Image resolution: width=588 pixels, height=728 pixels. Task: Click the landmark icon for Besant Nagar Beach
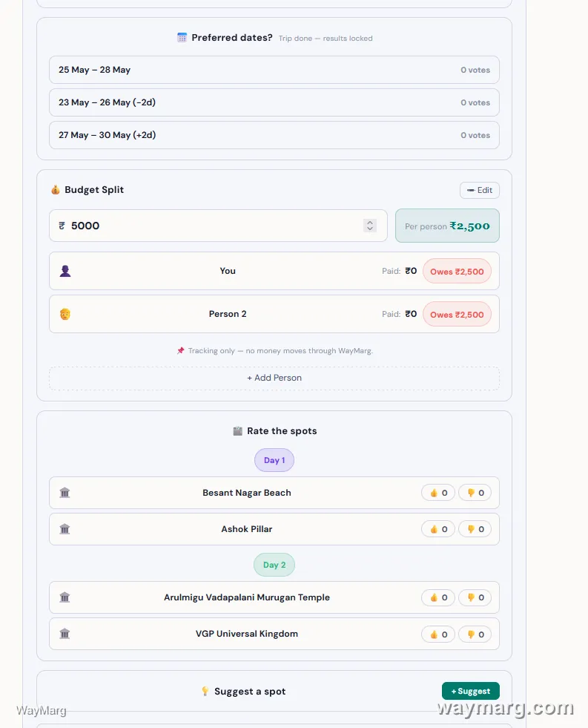(65, 493)
